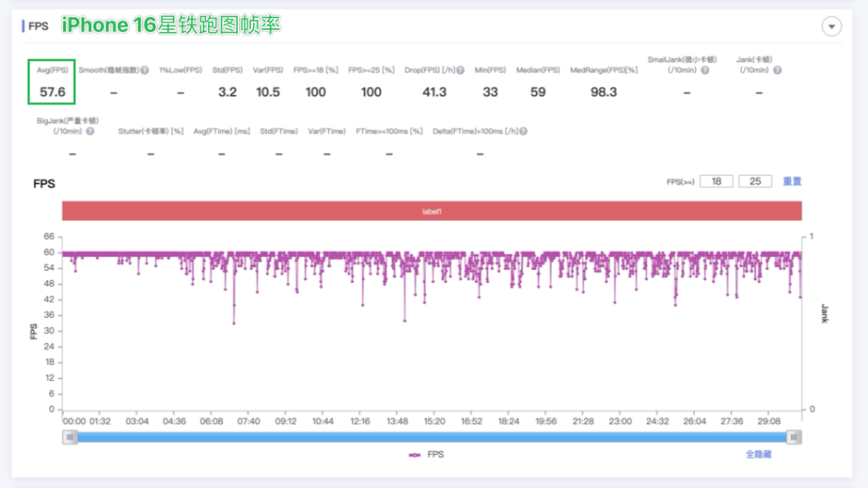Click the right handle of timeline range slider

coord(794,437)
